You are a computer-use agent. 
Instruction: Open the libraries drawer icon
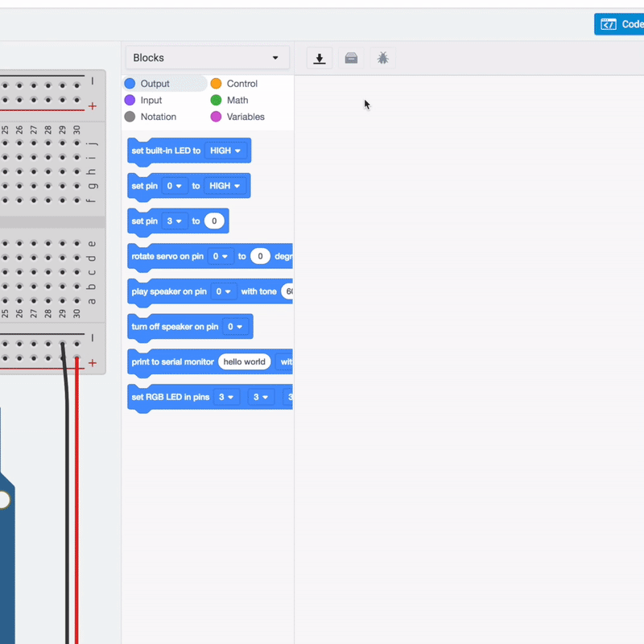(351, 58)
